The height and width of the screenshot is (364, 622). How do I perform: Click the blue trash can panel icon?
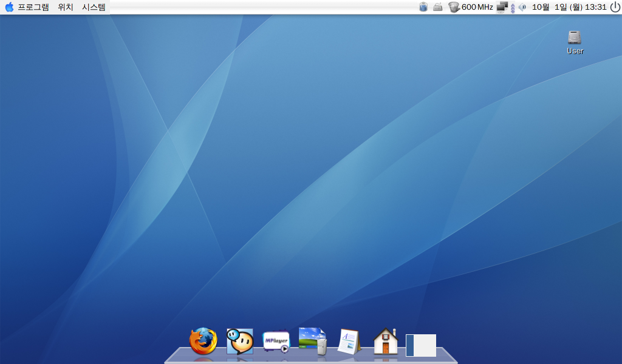[423, 7]
